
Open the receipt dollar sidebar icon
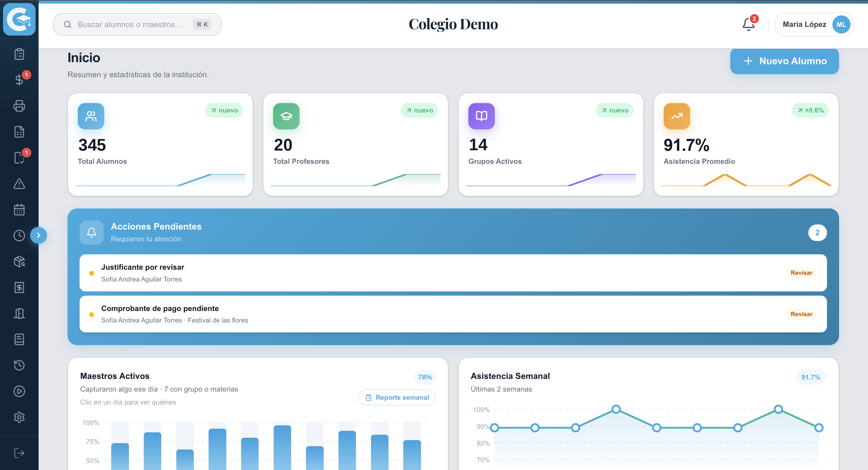19,287
